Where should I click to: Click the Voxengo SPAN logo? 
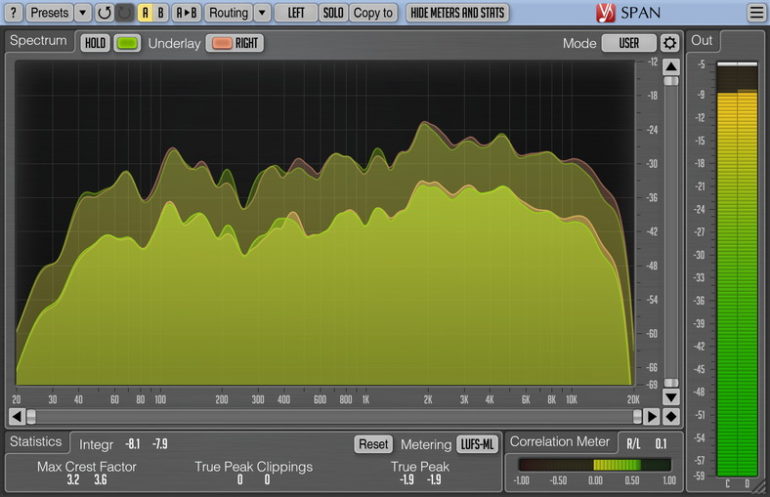pyautogui.click(x=632, y=13)
